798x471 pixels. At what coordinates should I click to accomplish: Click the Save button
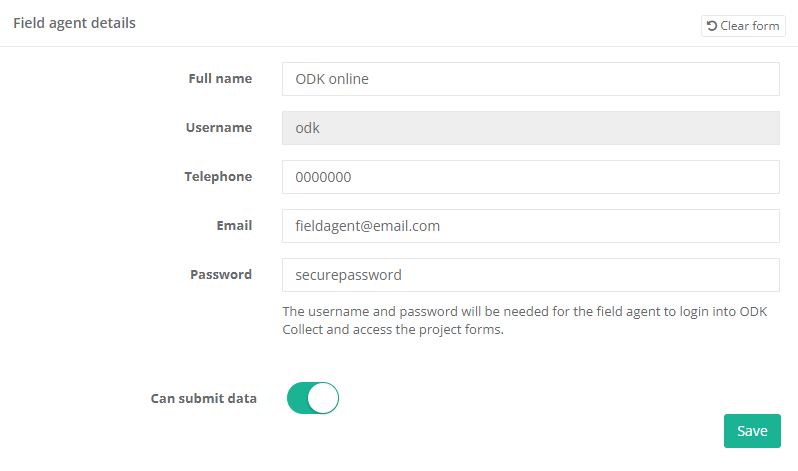(x=752, y=431)
